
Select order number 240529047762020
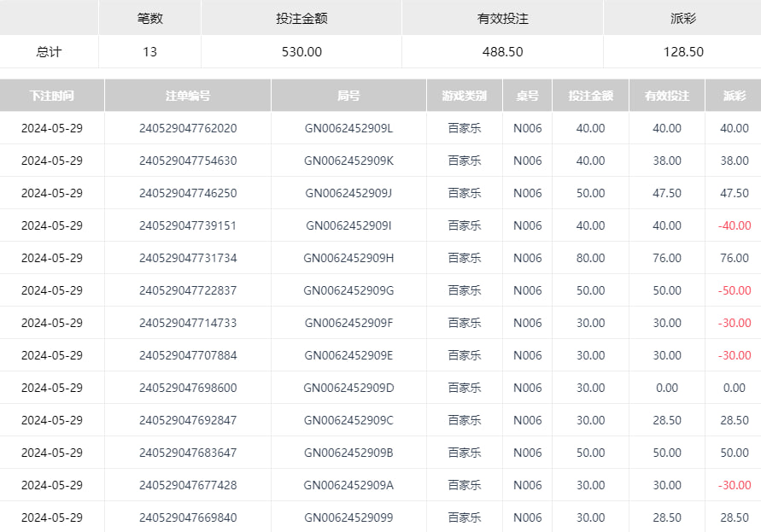tap(188, 128)
